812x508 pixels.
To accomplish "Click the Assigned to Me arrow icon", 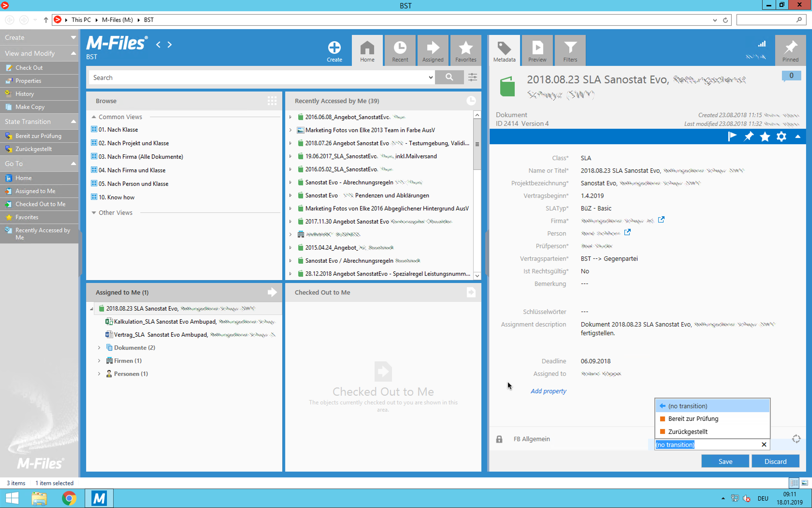I will [x=272, y=292].
